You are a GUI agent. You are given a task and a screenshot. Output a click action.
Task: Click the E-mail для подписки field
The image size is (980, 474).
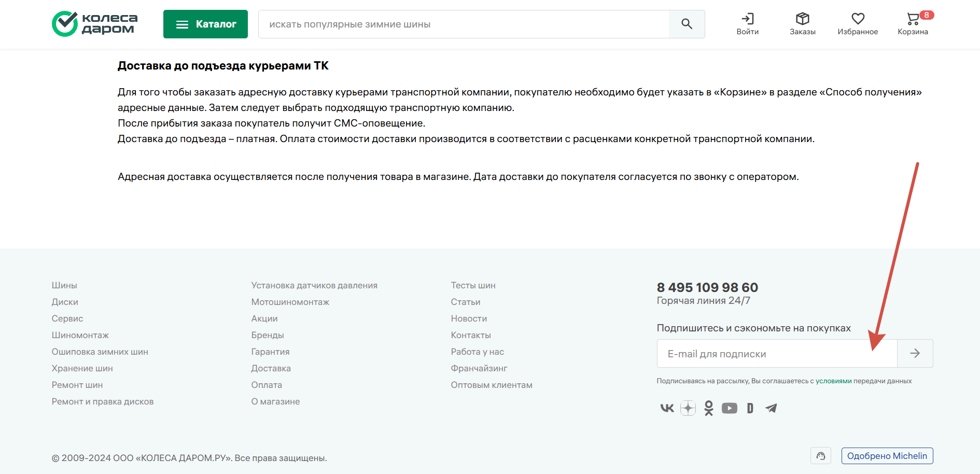777,353
